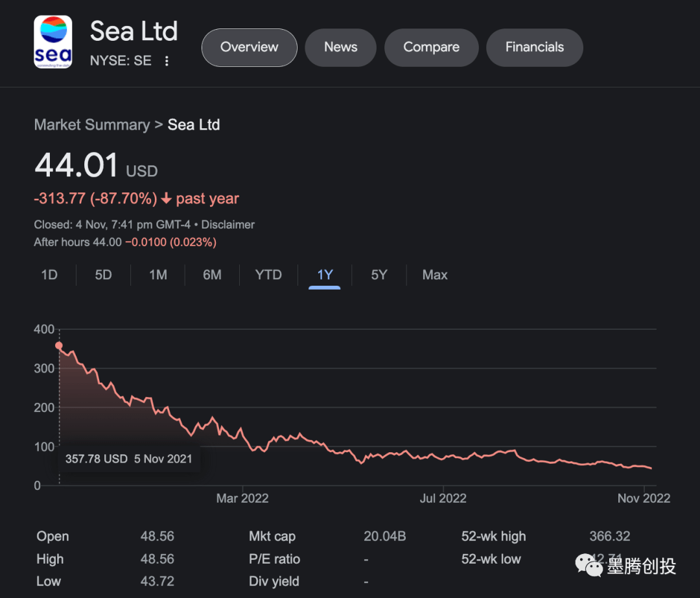Set chart range to Max
This screenshot has height=598, width=700.
click(x=435, y=275)
